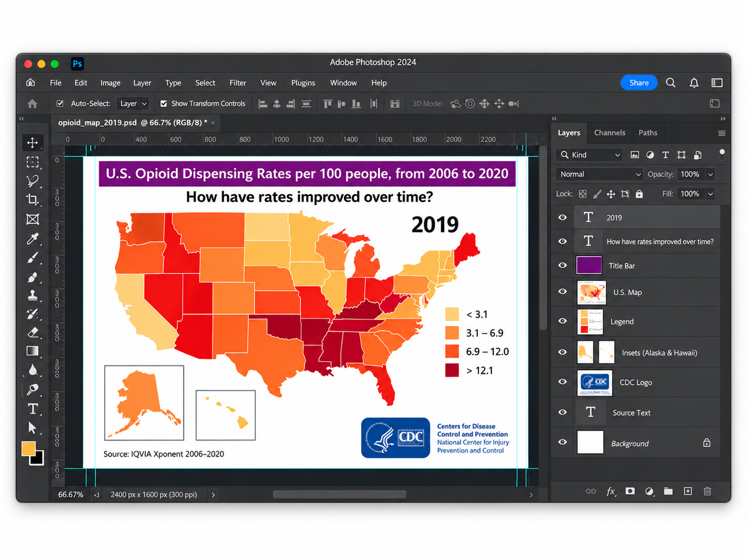Select the Eraser tool
The image size is (747, 560).
click(33, 333)
